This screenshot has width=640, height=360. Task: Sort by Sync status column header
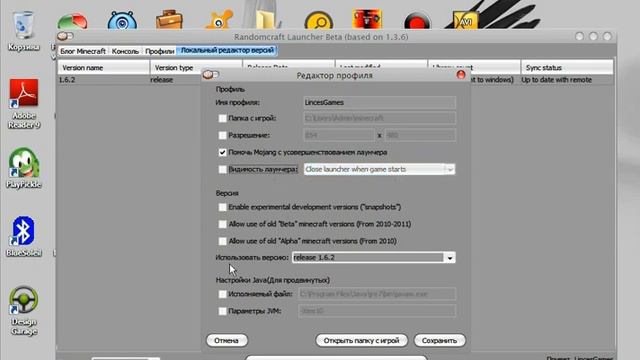click(567, 67)
